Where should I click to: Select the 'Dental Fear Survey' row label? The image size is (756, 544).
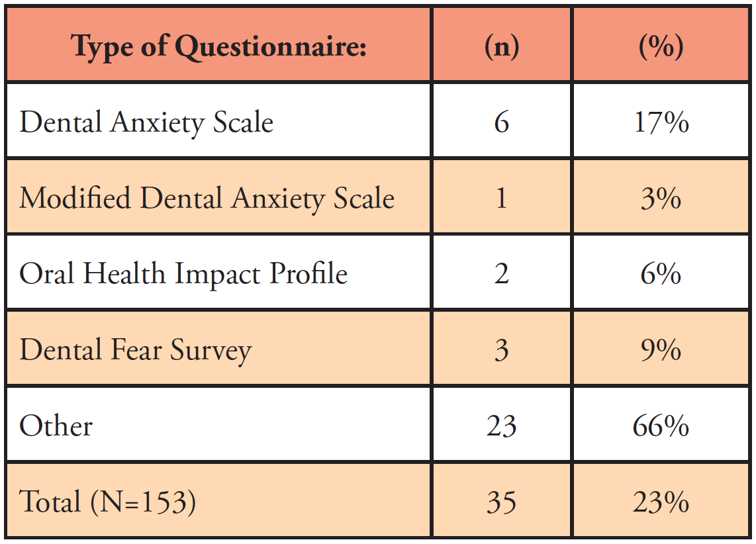tap(136, 349)
